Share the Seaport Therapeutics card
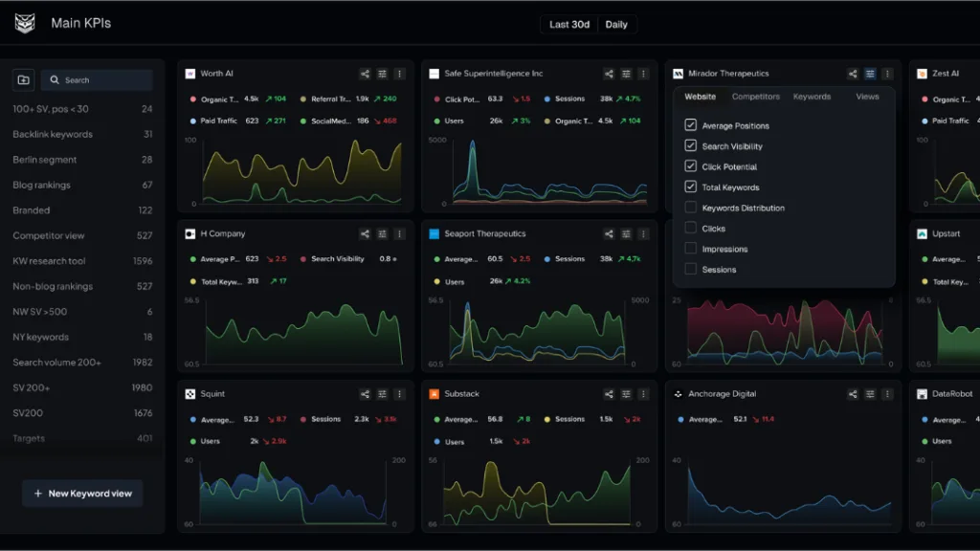The image size is (980, 551). point(608,234)
